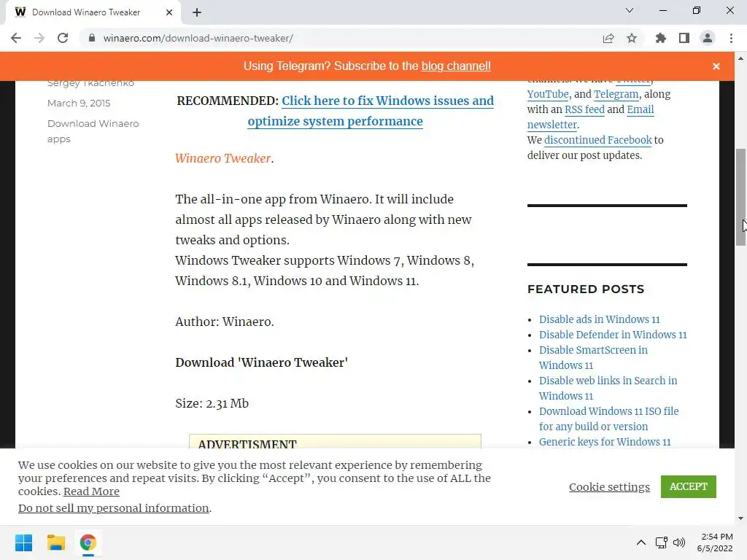747x560 pixels.
Task: Open Generic keys for Windows 11 post
Action: [605, 442]
